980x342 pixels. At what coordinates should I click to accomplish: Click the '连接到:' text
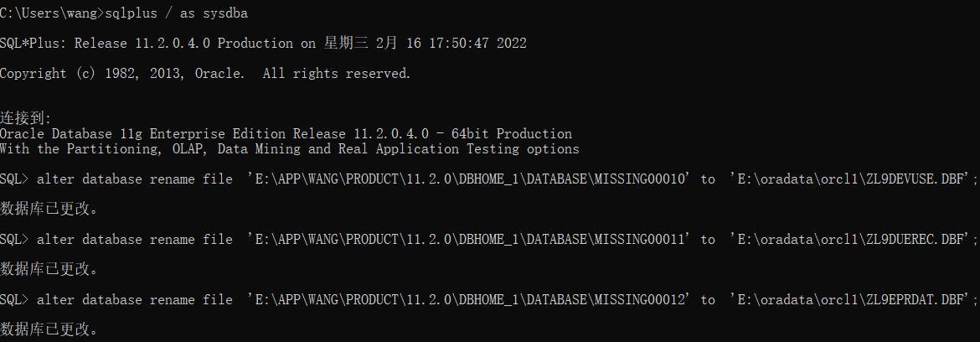(x=26, y=118)
